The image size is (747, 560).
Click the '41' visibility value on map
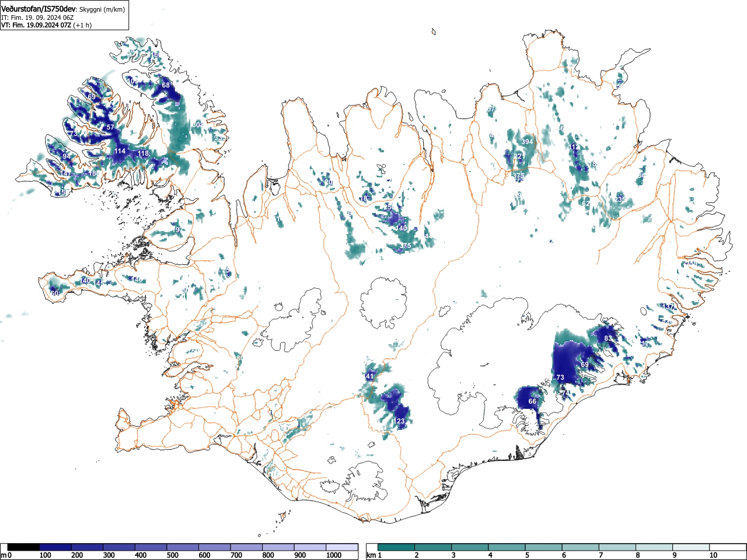click(x=369, y=376)
